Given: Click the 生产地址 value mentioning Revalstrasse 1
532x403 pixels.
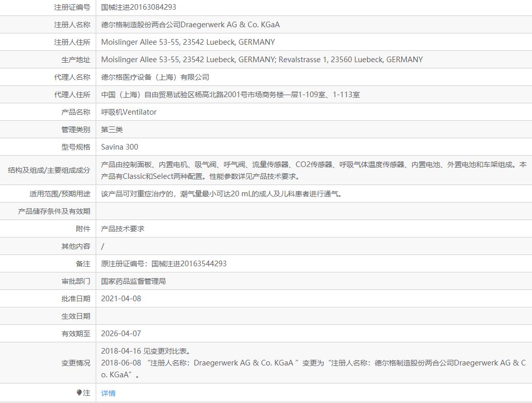Looking at the screenshot, I should click(262, 60).
